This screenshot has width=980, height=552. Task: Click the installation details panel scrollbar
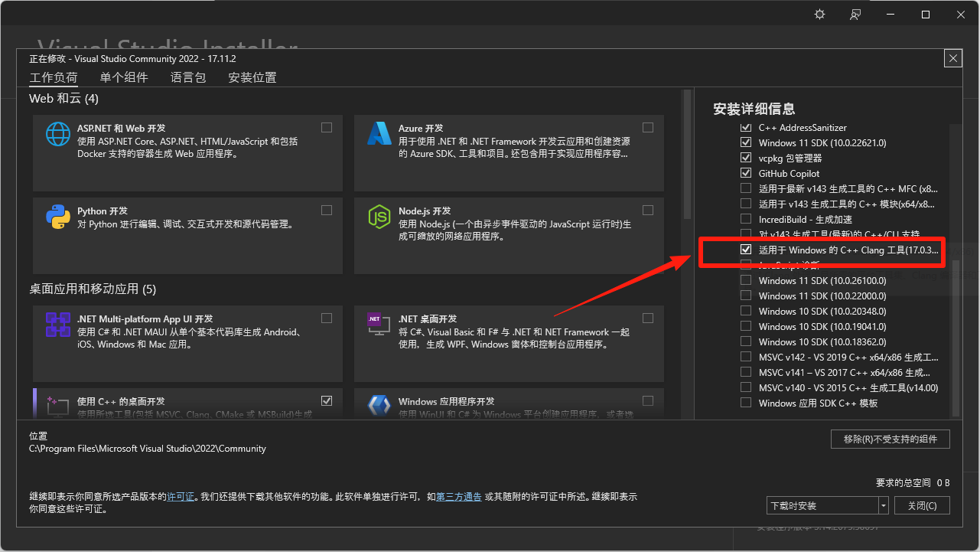pos(955,337)
